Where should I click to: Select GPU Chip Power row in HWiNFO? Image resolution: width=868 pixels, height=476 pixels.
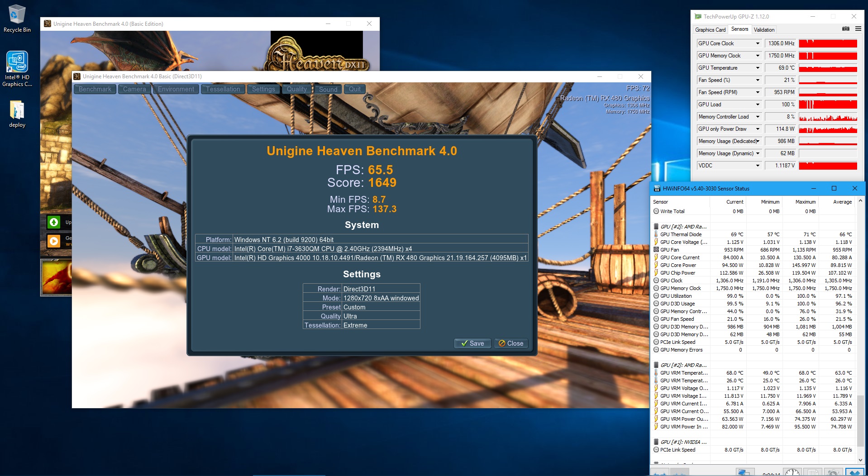coord(753,273)
